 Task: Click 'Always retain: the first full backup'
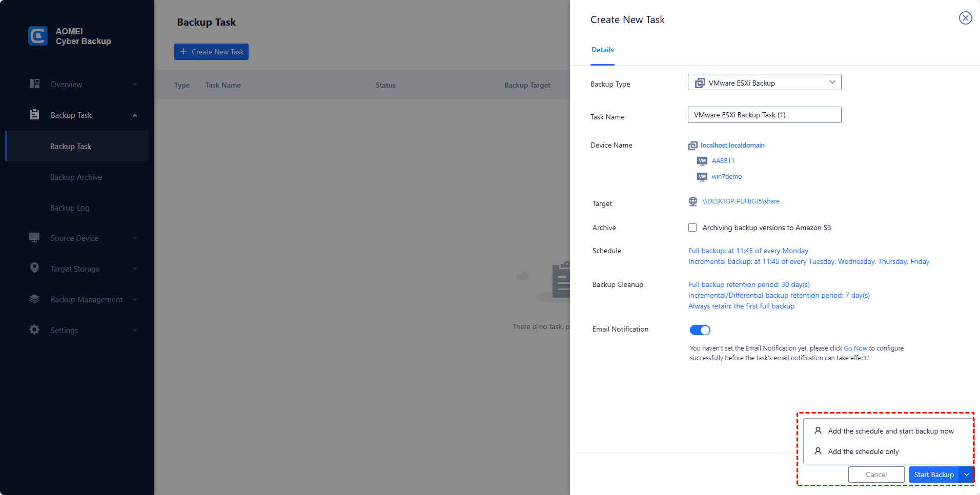pyautogui.click(x=741, y=306)
